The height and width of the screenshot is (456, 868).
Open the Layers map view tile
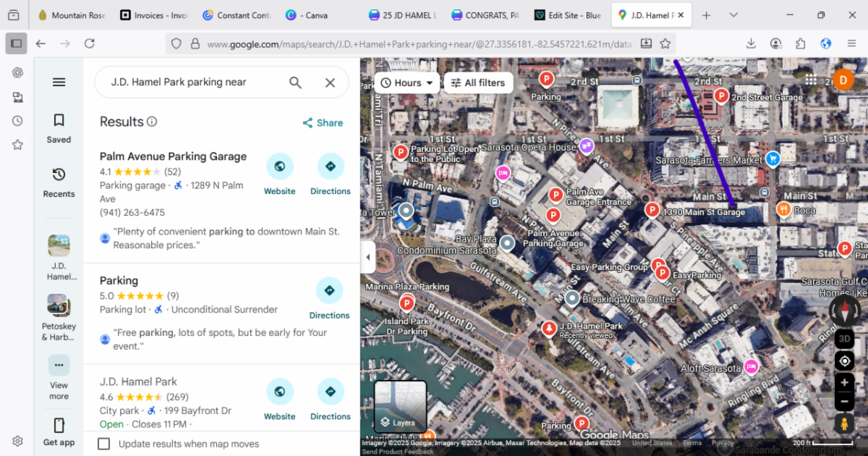[x=400, y=407]
